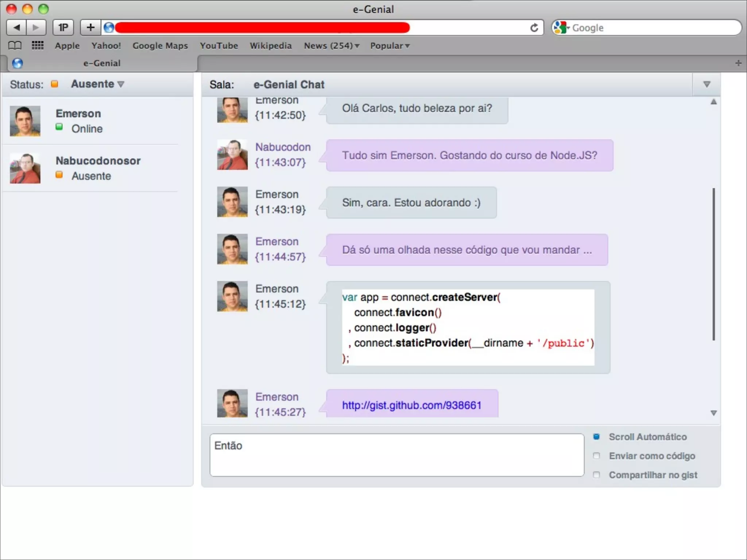Open the Wikipedia bookmark

click(x=271, y=46)
